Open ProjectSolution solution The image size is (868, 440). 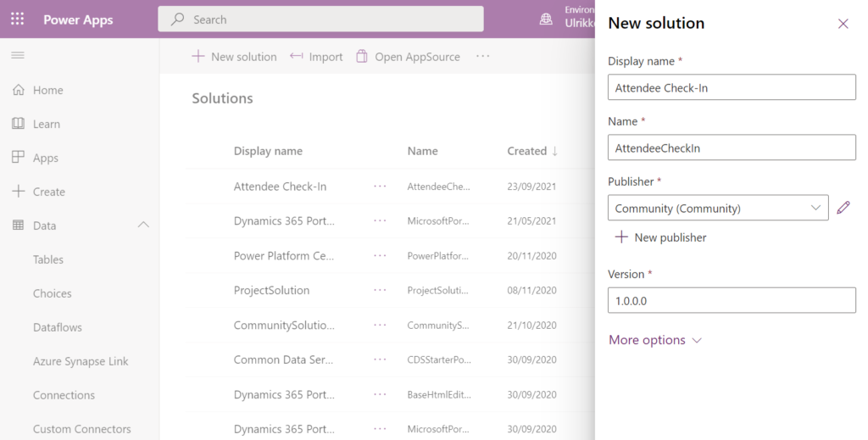tap(271, 290)
